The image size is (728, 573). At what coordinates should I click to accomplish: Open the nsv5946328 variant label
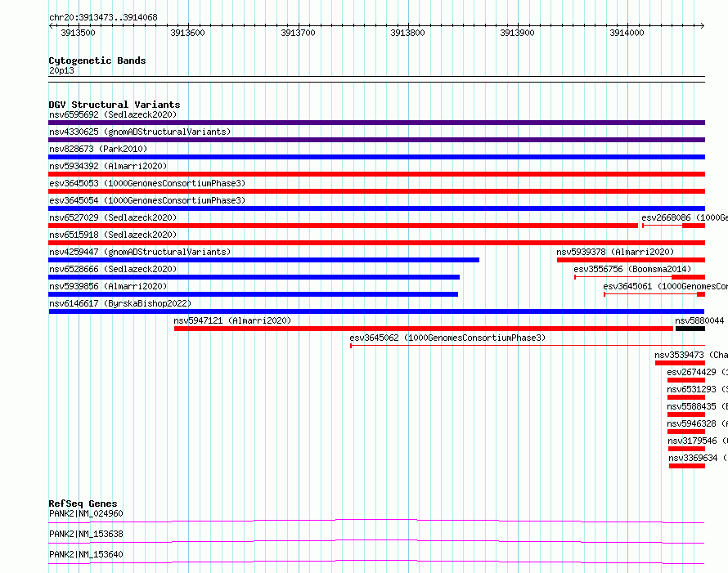(697, 423)
